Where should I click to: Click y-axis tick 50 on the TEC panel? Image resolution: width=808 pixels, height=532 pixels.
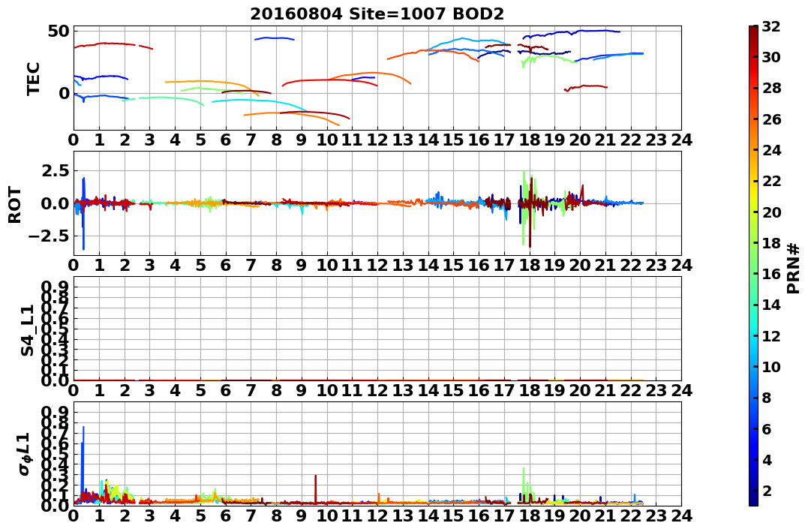(x=59, y=31)
